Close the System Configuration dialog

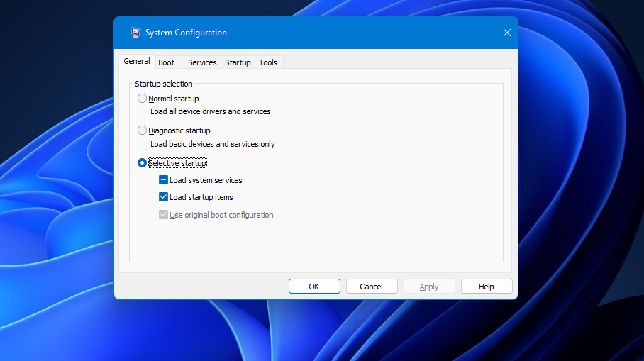(x=506, y=33)
